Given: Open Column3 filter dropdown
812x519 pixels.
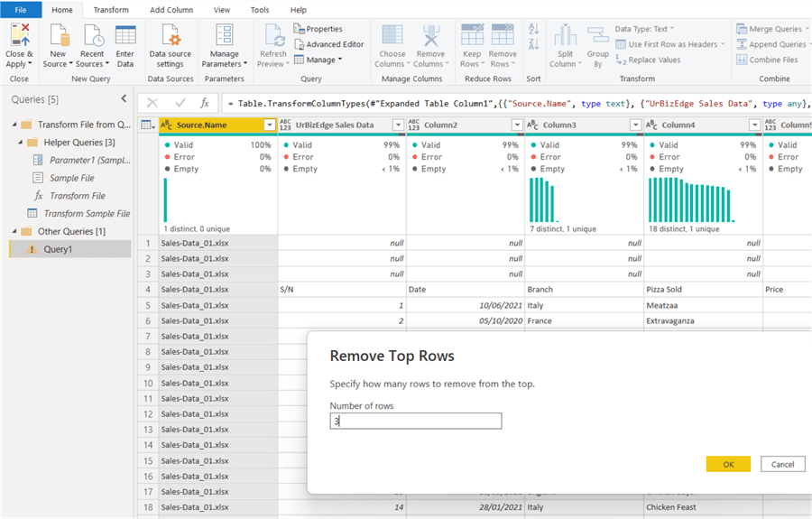Looking at the screenshot, I should 637,125.
